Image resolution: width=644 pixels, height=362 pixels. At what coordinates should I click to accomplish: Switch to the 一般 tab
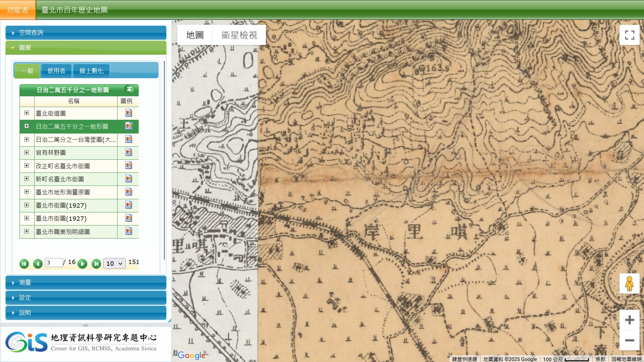27,71
